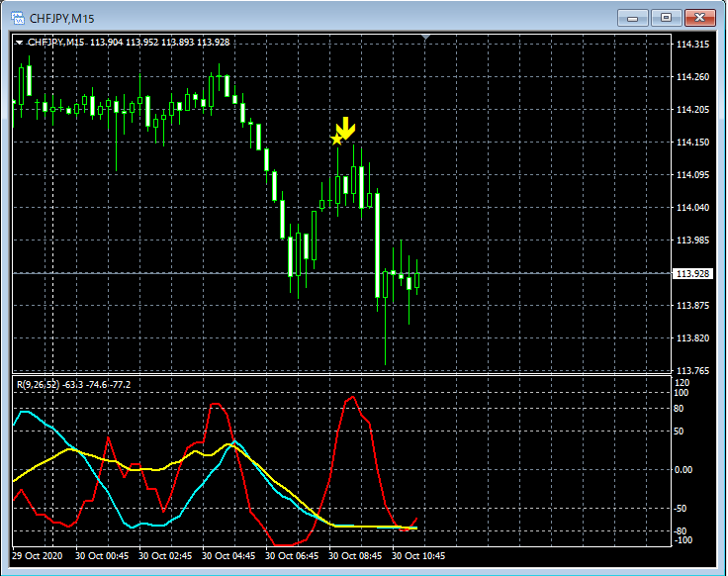Click the 113.875 price scale label
The width and height of the screenshot is (728, 576).
(x=692, y=305)
